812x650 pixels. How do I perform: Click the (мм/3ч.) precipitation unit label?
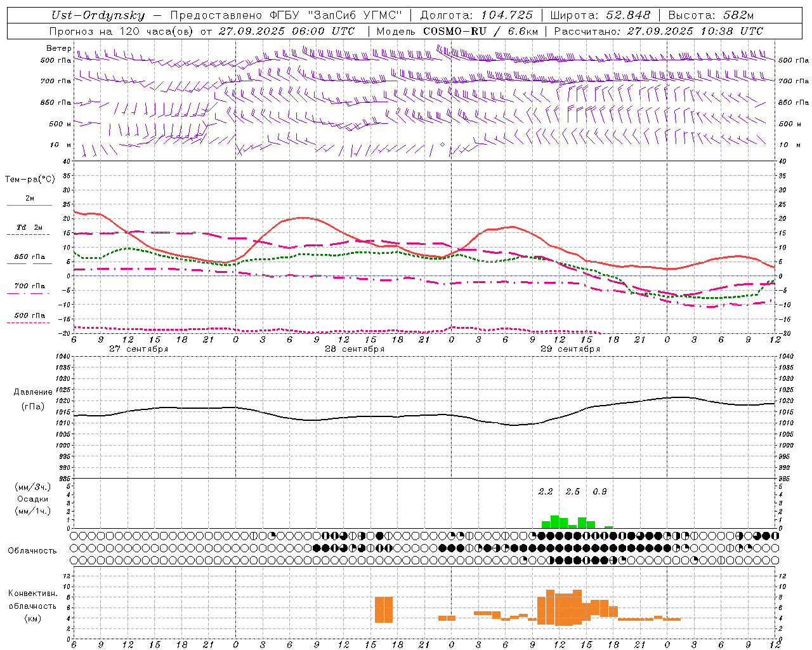[x=32, y=487]
